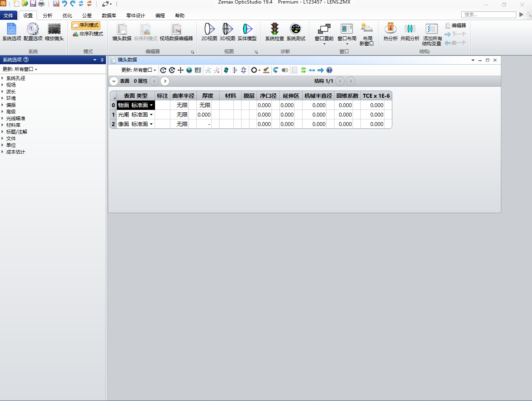
Task: Click the 系统测试 gauge icon
Action: [x=296, y=32]
